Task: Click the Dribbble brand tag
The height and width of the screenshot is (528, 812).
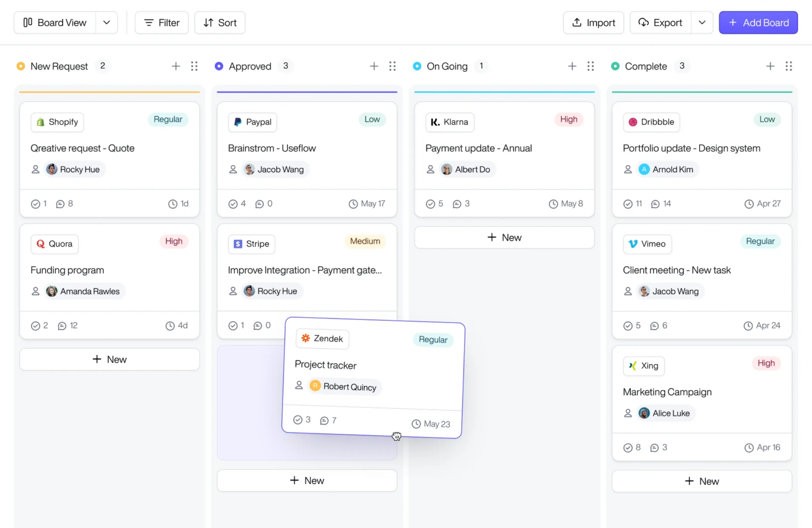Action: click(x=651, y=122)
